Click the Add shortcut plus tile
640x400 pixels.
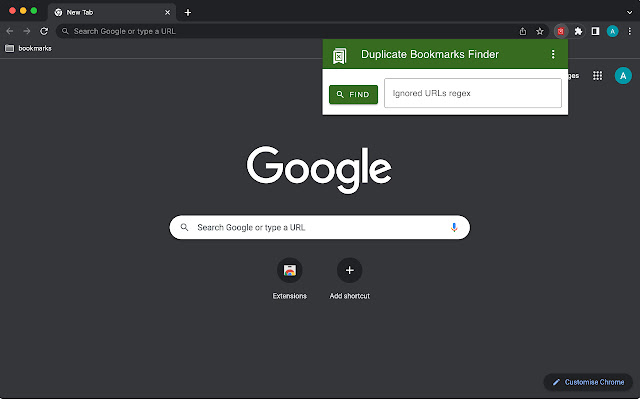[x=349, y=280]
